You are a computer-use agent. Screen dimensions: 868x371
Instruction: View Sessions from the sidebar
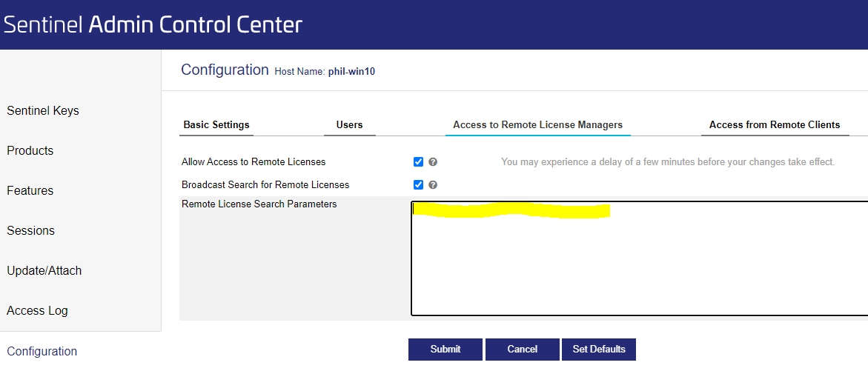30,230
